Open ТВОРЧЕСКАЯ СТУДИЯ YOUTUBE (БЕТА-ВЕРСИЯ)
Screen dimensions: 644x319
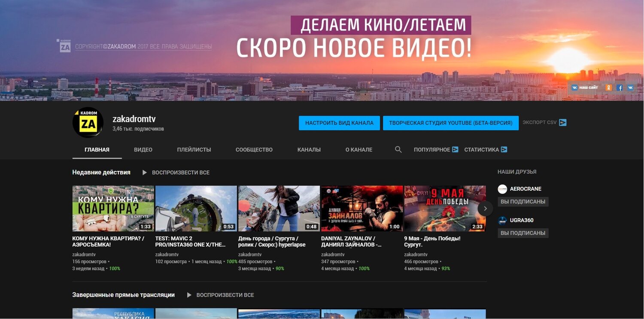pos(451,123)
